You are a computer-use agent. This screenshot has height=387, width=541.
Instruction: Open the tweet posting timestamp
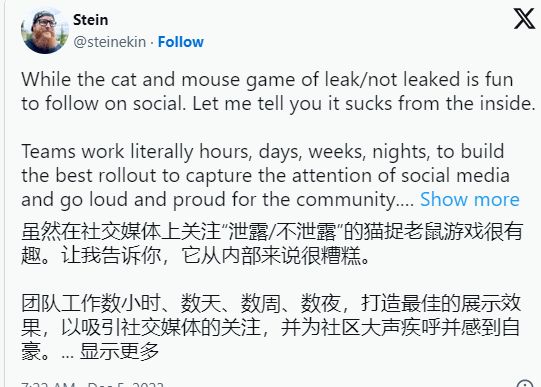click(92, 384)
